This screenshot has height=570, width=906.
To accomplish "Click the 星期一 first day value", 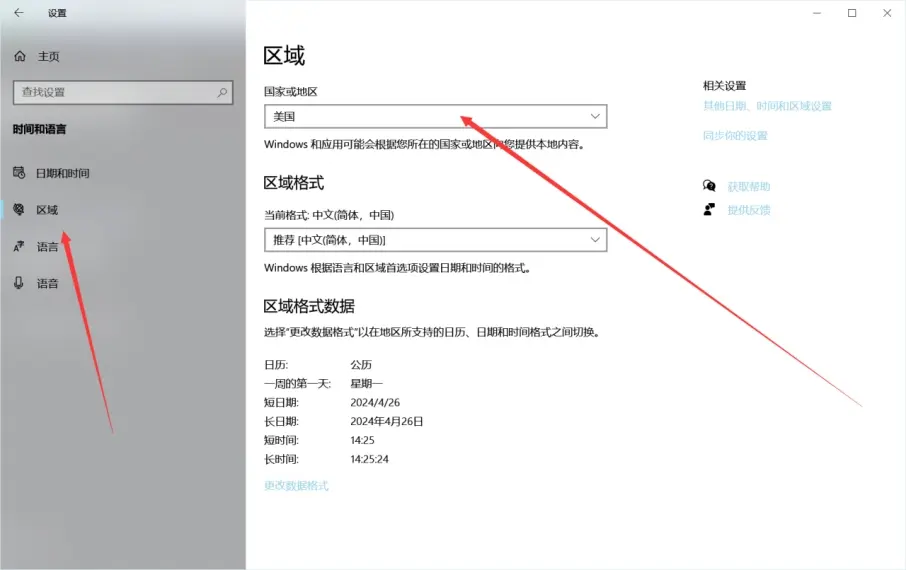I will click(x=366, y=383).
